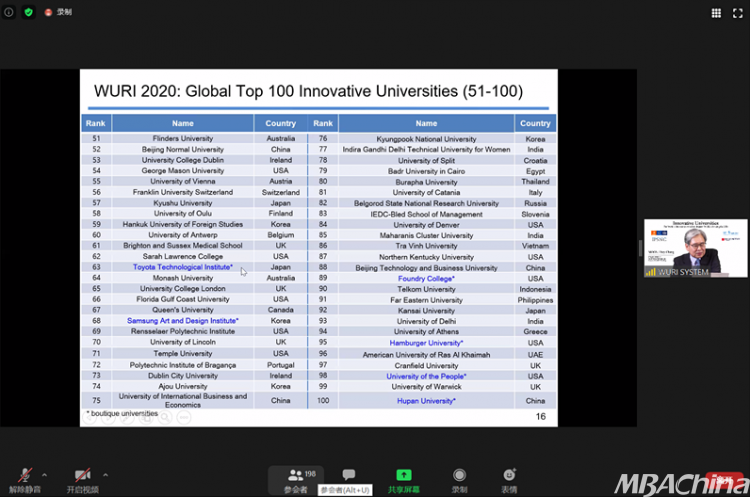
Task: Click 'Kyungpook National University' cell
Action: [x=426, y=139]
